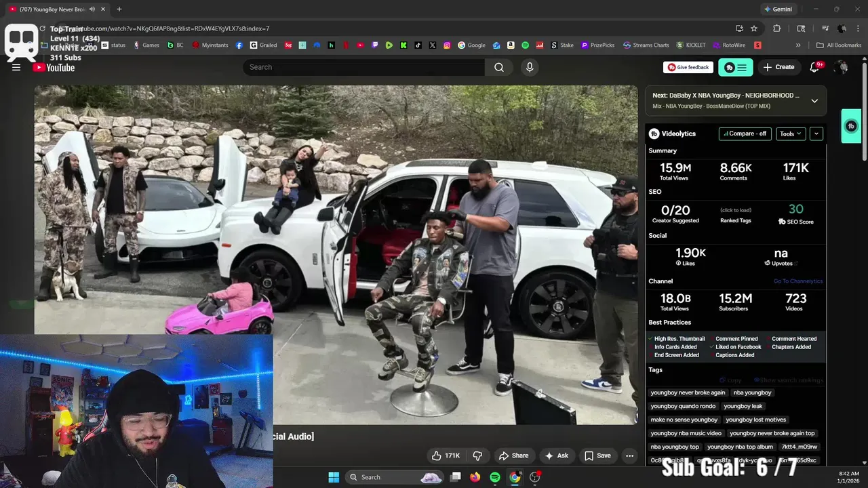Open Chrome extensions puzzle icon

click(777, 28)
